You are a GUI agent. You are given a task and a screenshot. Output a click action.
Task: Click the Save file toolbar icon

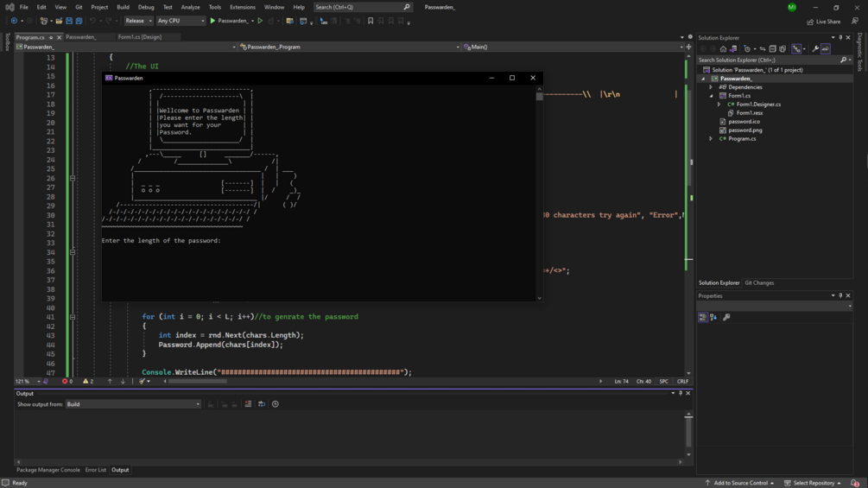[x=68, y=21]
